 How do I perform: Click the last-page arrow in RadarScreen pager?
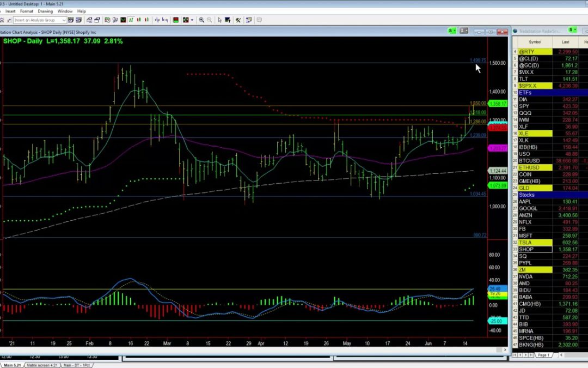pyautogui.click(x=531, y=355)
